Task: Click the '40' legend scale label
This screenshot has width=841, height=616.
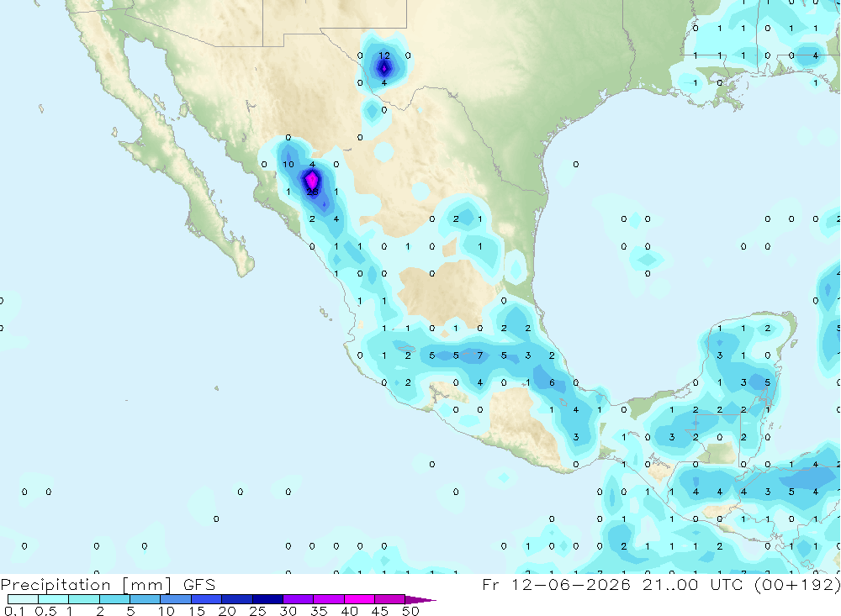Action: click(x=349, y=611)
